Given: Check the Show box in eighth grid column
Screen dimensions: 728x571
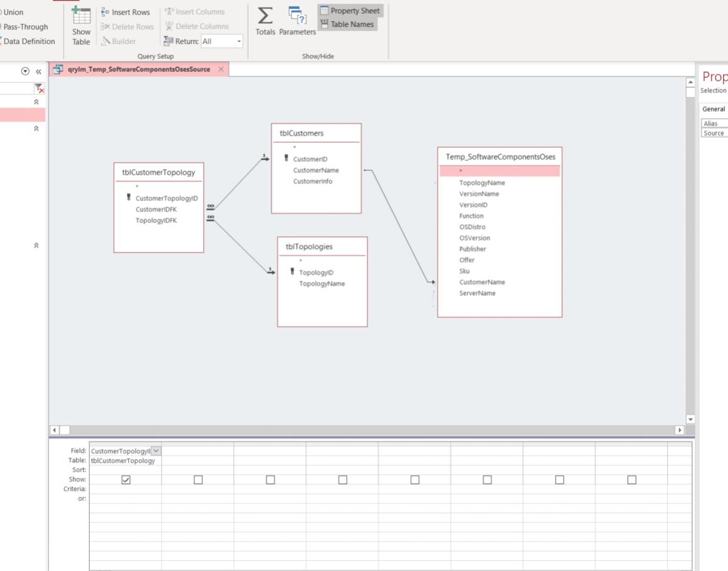Looking at the screenshot, I should point(632,479).
